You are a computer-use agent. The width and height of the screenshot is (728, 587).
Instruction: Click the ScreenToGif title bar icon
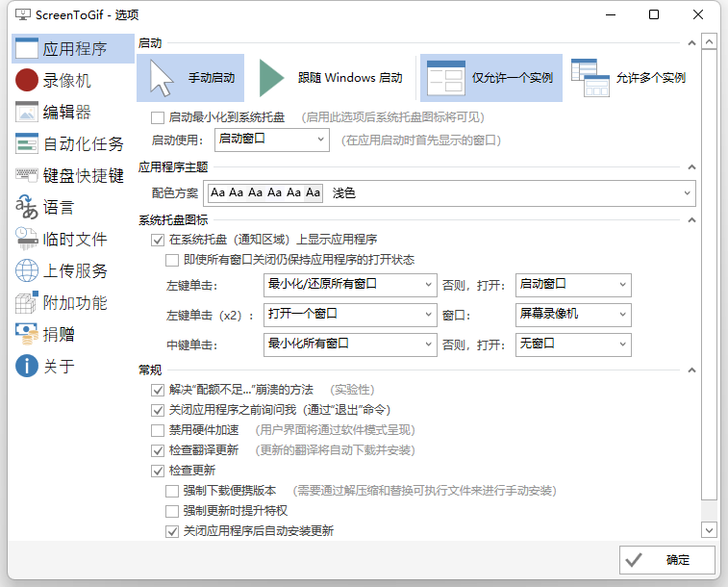pyautogui.click(x=23, y=14)
